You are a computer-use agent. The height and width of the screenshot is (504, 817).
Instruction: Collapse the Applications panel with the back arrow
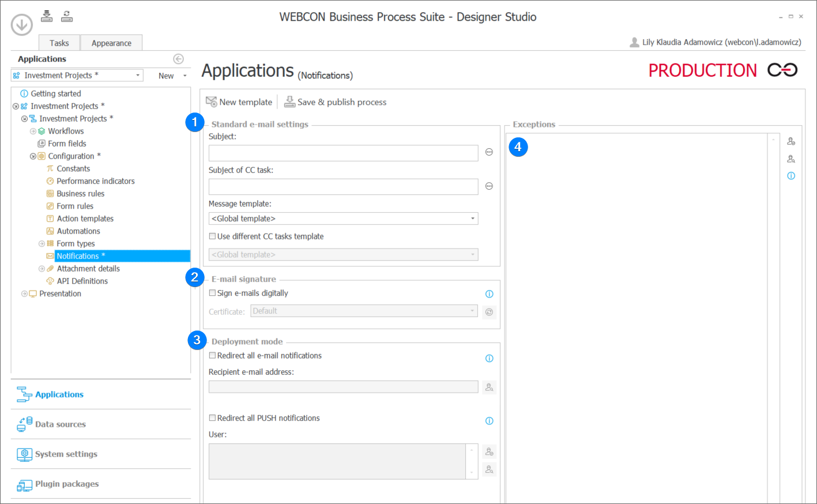click(178, 59)
